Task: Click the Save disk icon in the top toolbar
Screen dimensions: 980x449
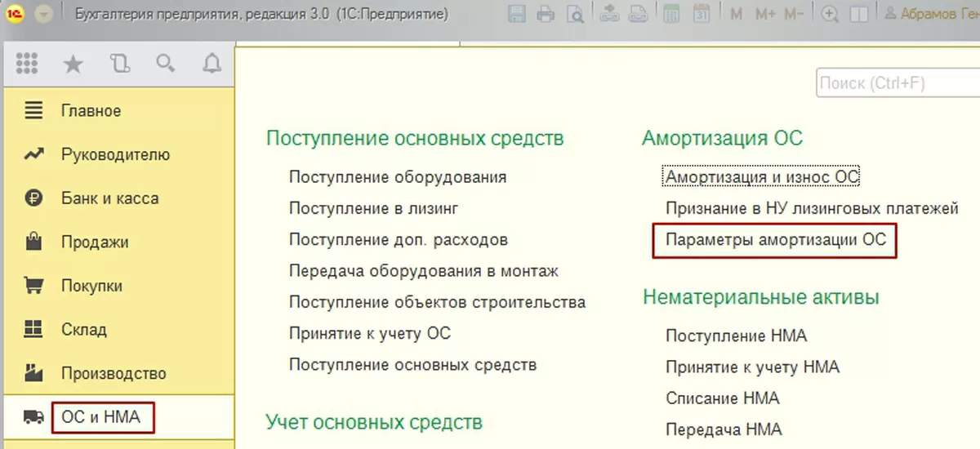Action: click(x=517, y=15)
